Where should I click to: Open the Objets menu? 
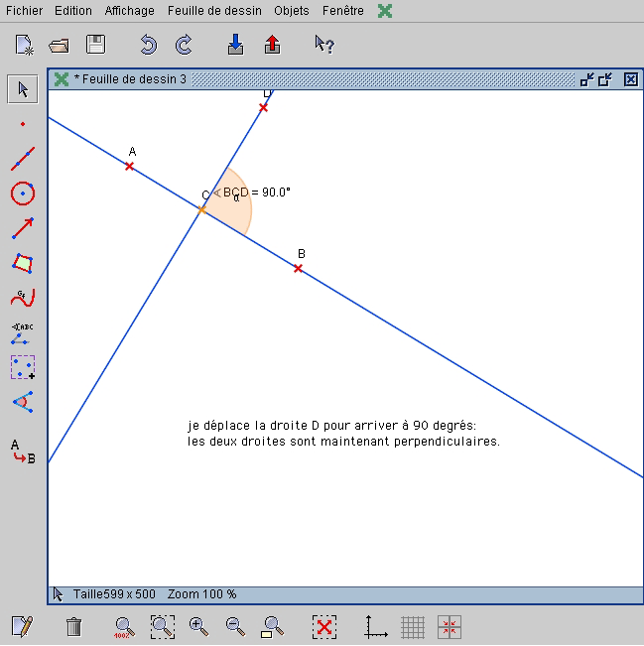(x=292, y=11)
